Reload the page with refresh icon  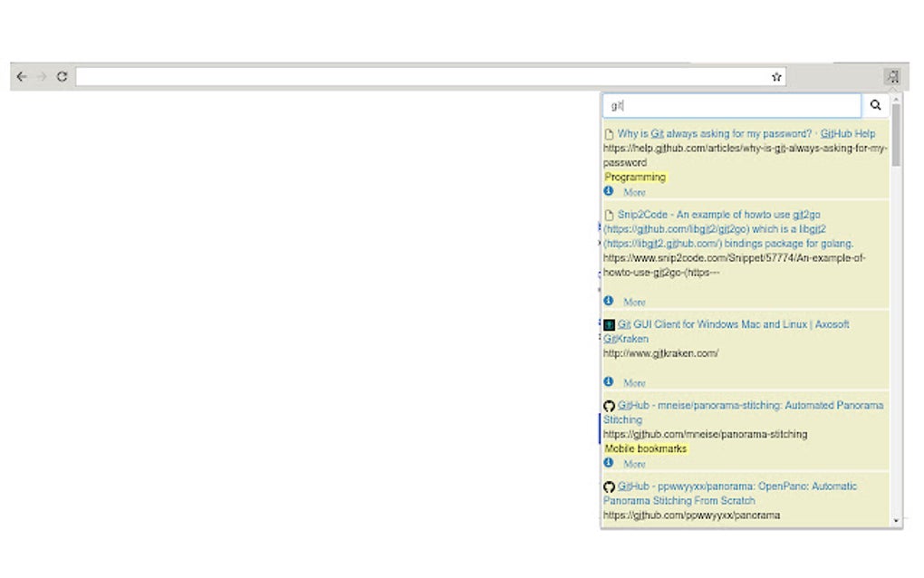pyautogui.click(x=62, y=77)
